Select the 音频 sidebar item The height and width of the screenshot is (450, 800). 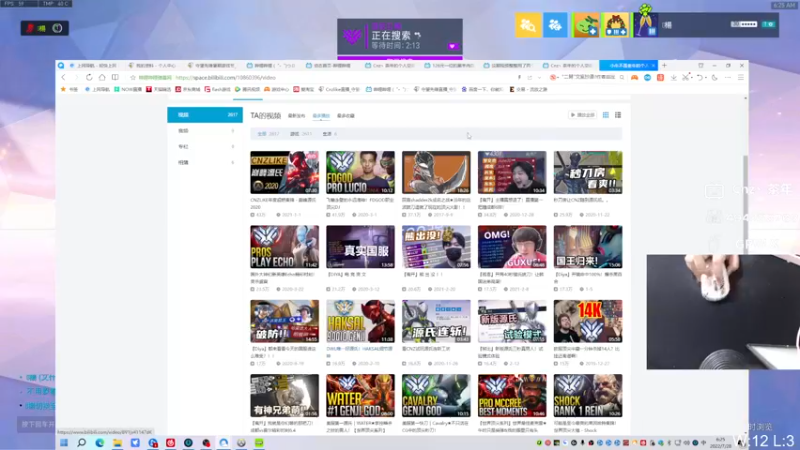click(205, 131)
